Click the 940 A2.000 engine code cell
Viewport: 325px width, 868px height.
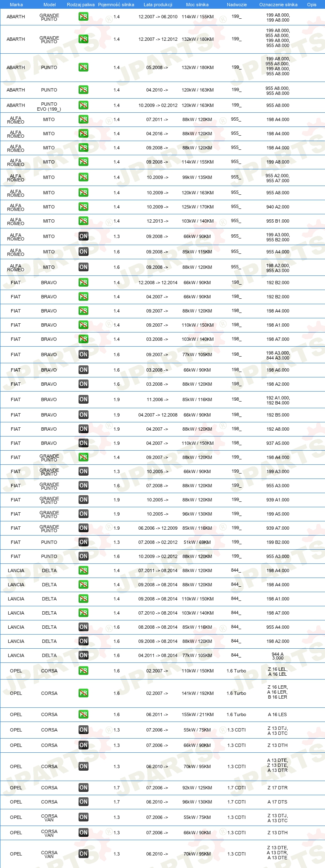(278, 207)
